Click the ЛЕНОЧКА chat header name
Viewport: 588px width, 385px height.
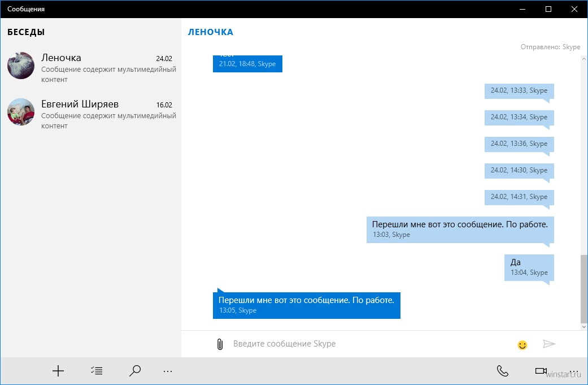click(x=210, y=32)
